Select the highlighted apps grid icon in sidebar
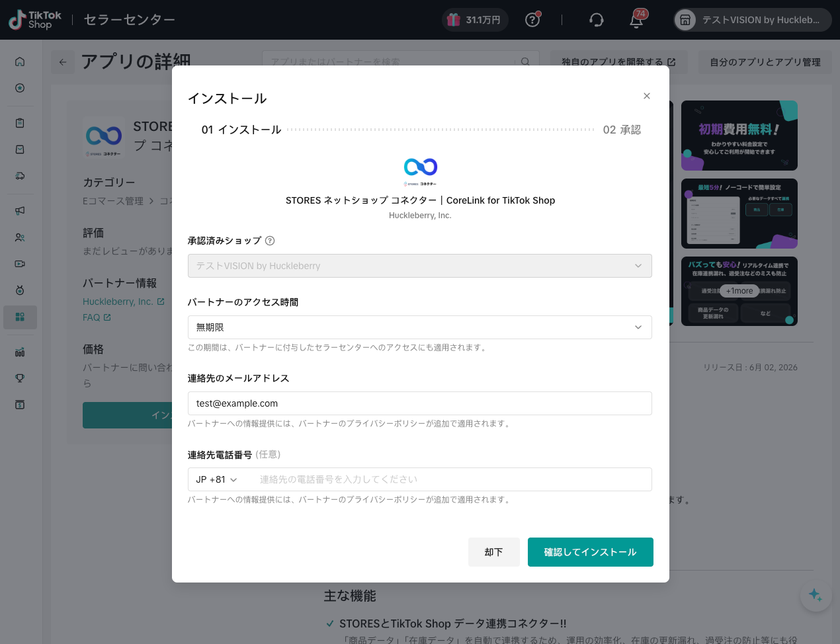 [x=20, y=317]
